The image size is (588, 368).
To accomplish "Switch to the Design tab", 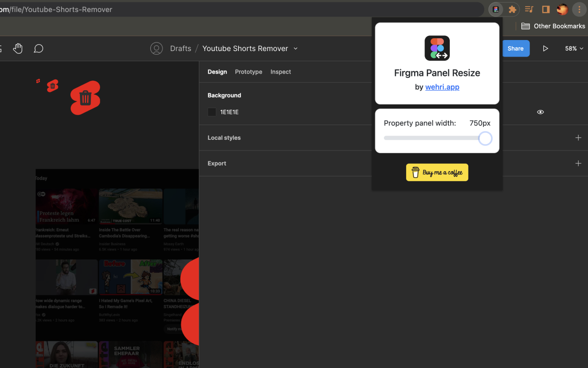I will [217, 72].
